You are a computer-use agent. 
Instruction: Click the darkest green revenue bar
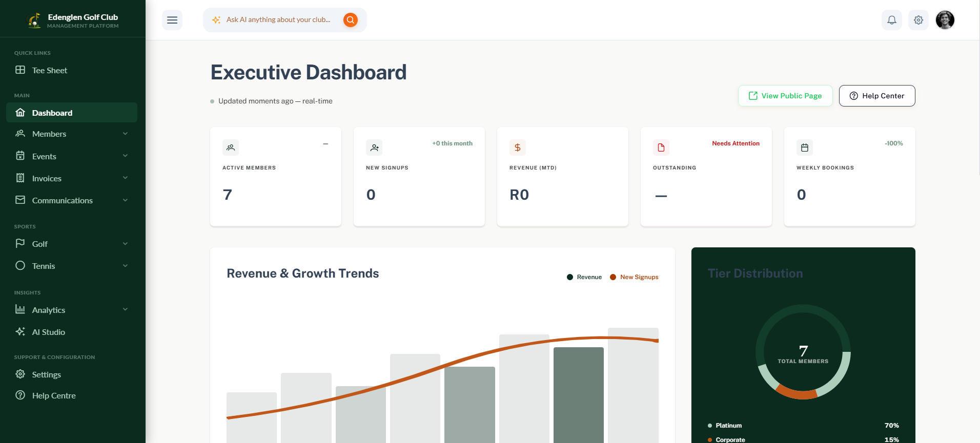[579, 395]
